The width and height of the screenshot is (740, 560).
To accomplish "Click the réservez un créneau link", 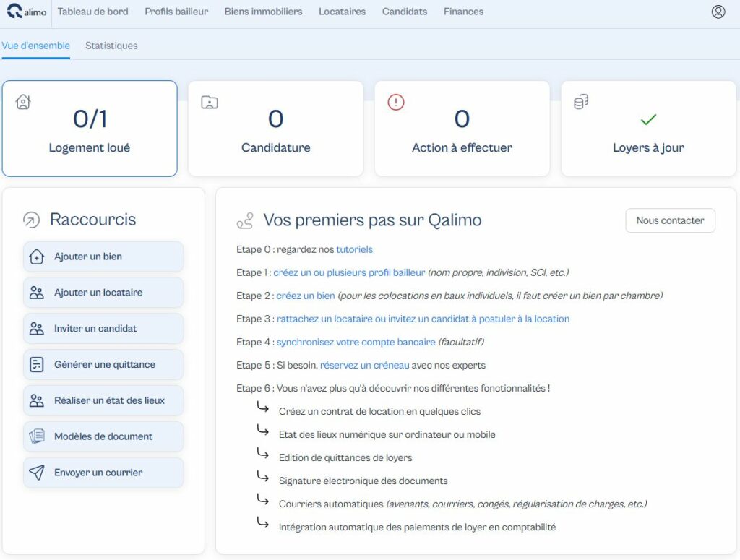I will [365, 365].
